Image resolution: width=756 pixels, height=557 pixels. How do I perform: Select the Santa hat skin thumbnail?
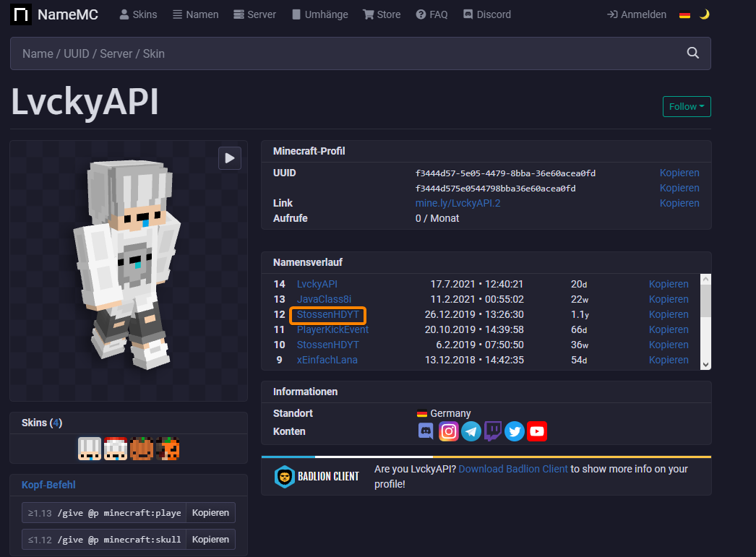pyautogui.click(x=116, y=449)
